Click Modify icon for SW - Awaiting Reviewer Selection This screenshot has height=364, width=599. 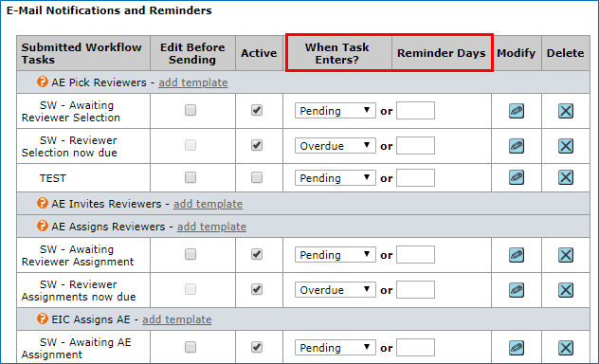point(517,111)
